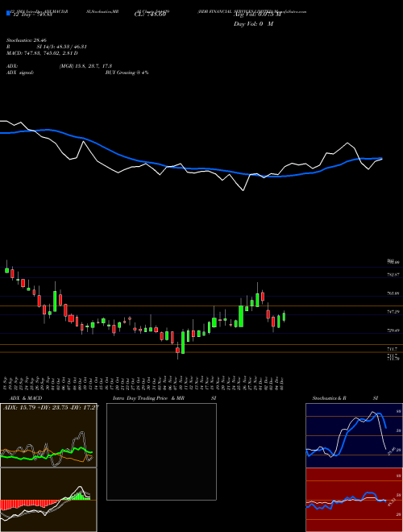Click the lowest red candle near 711
This screenshot has width=403, height=532.
coord(177,351)
